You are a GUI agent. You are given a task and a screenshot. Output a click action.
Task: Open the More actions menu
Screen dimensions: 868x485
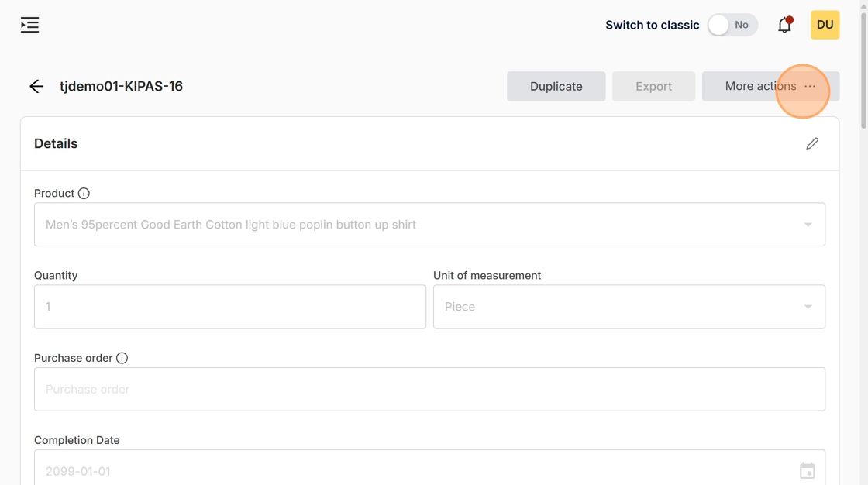pos(770,86)
